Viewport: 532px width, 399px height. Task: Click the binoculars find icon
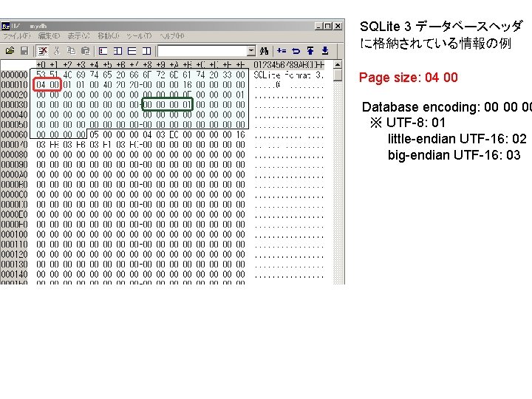[264, 51]
